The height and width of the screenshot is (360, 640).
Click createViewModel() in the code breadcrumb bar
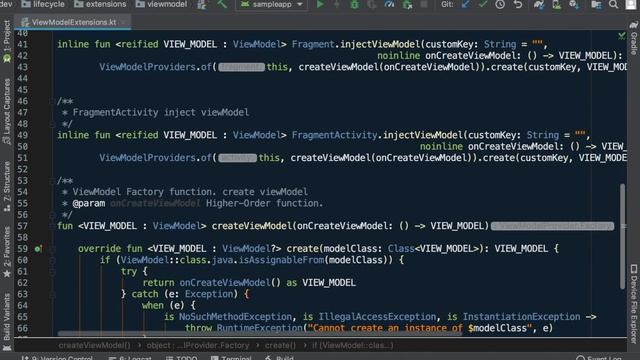pyautogui.click(x=94, y=345)
